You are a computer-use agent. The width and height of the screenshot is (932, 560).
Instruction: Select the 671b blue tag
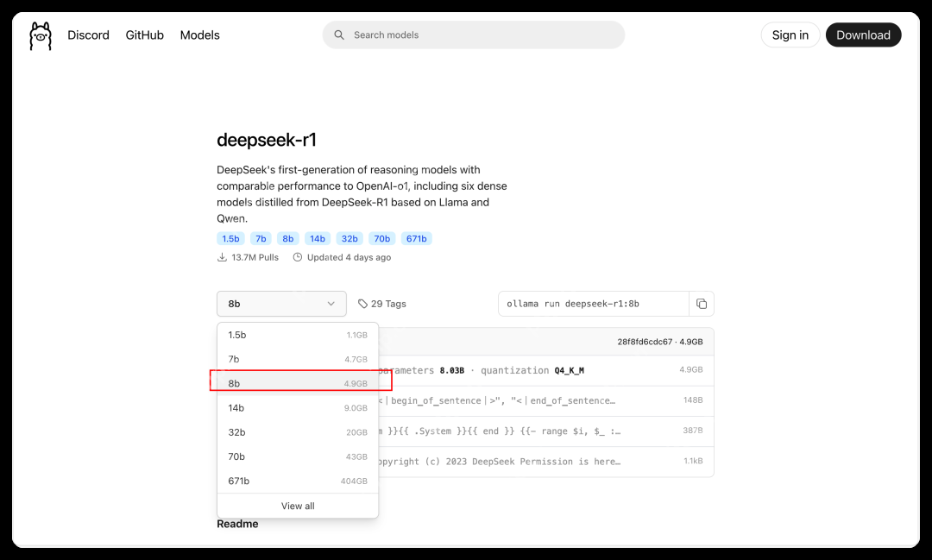417,238
